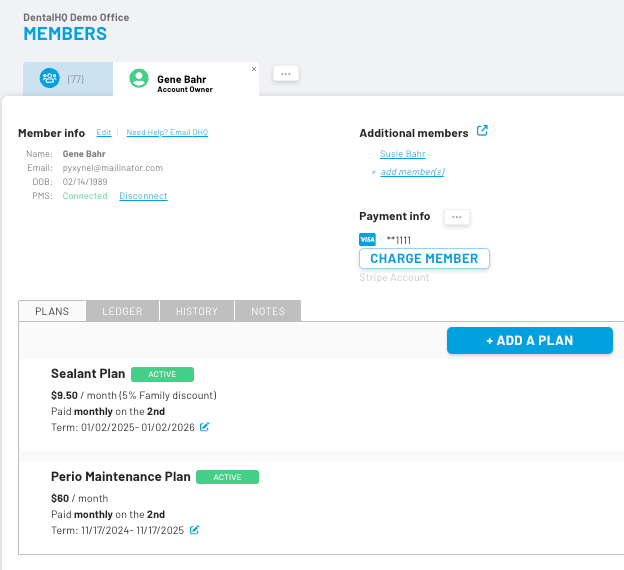Open the ellipsis menu next to member tabs
The image size is (624, 570).
[x=286, y=74]
